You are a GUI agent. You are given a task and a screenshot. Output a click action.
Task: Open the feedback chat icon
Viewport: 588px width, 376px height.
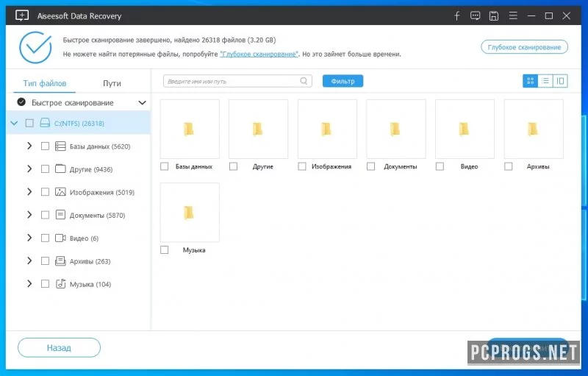[x=475, y=15]
